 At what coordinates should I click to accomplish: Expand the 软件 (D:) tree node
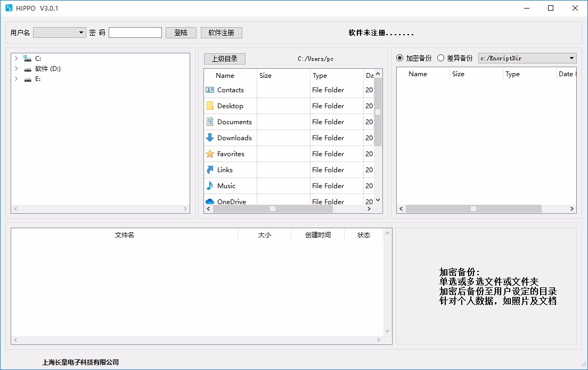(16, 69)
